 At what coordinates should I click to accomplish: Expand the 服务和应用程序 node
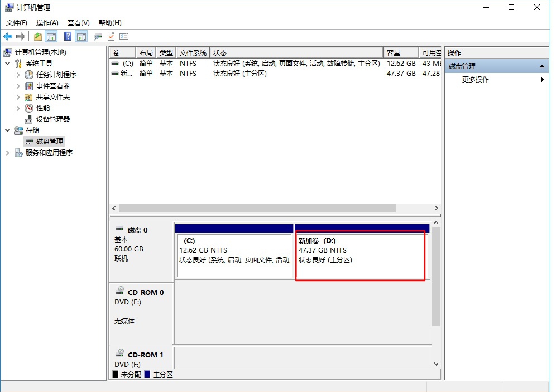tap(7, 153)
